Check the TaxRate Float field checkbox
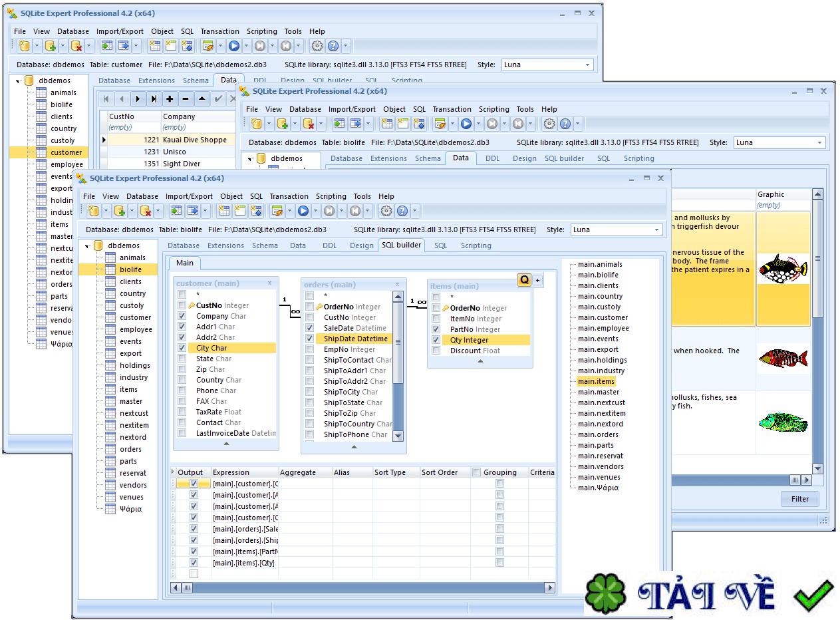The height and width of the screenshot is (620, 840). tap(182, 412)
